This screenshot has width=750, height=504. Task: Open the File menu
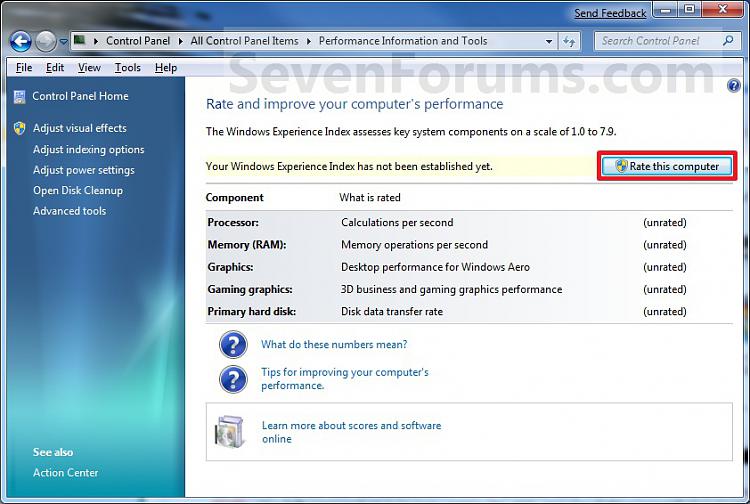tap(24, 68)
